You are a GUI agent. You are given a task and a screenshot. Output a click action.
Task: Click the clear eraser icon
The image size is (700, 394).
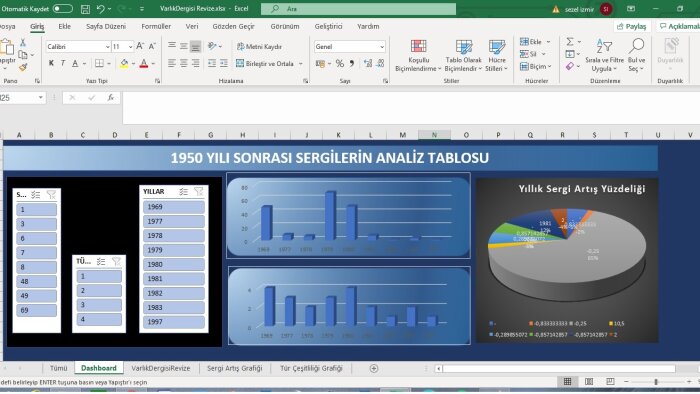570,66
